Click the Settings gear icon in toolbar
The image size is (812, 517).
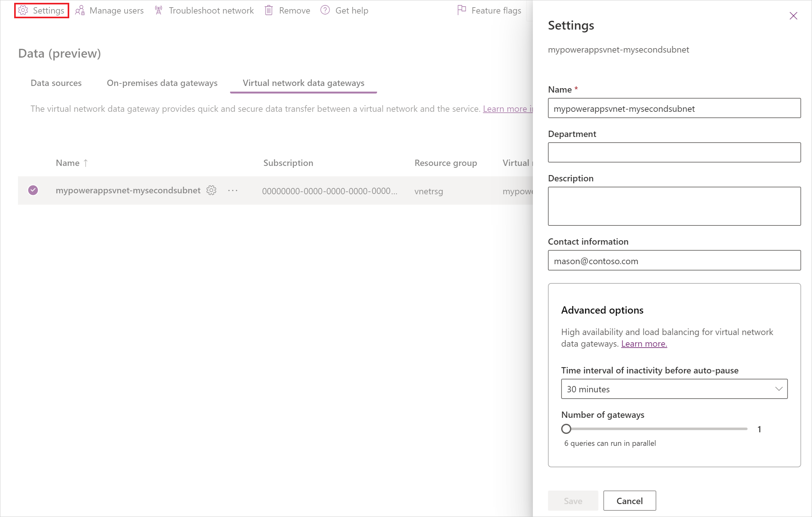(23, 10)
